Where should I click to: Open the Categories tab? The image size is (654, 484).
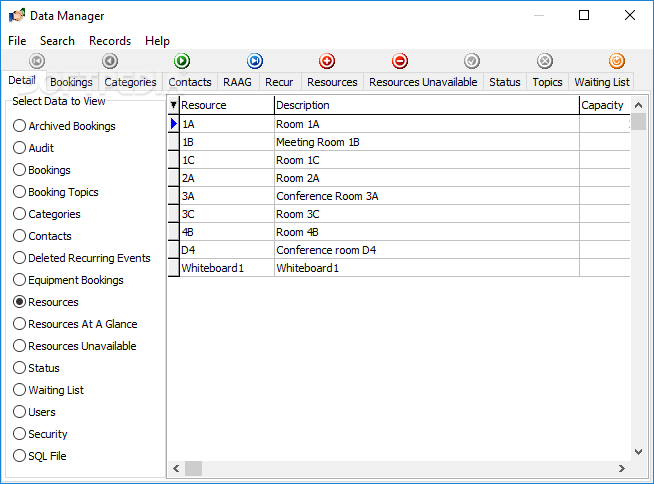click(x=130, y=82)
